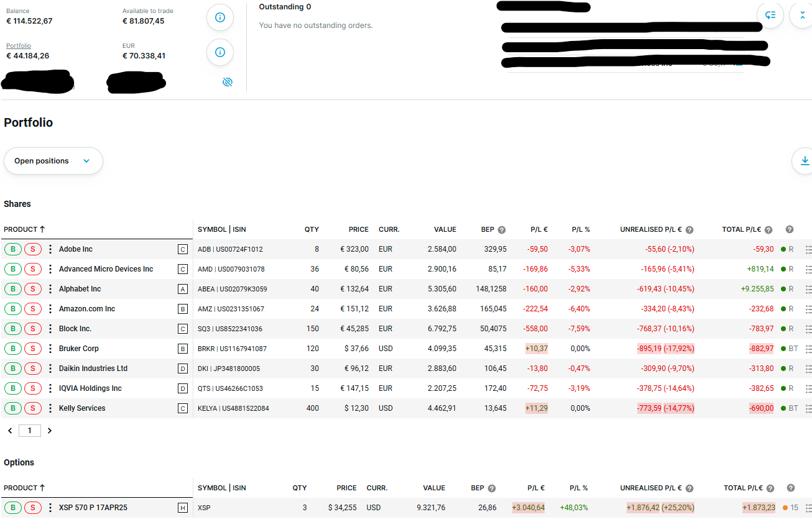812x522 pixels.
Task: Collapse panel with double chevron icon top right
Action: pyautogui.click(x=802, y=15)
